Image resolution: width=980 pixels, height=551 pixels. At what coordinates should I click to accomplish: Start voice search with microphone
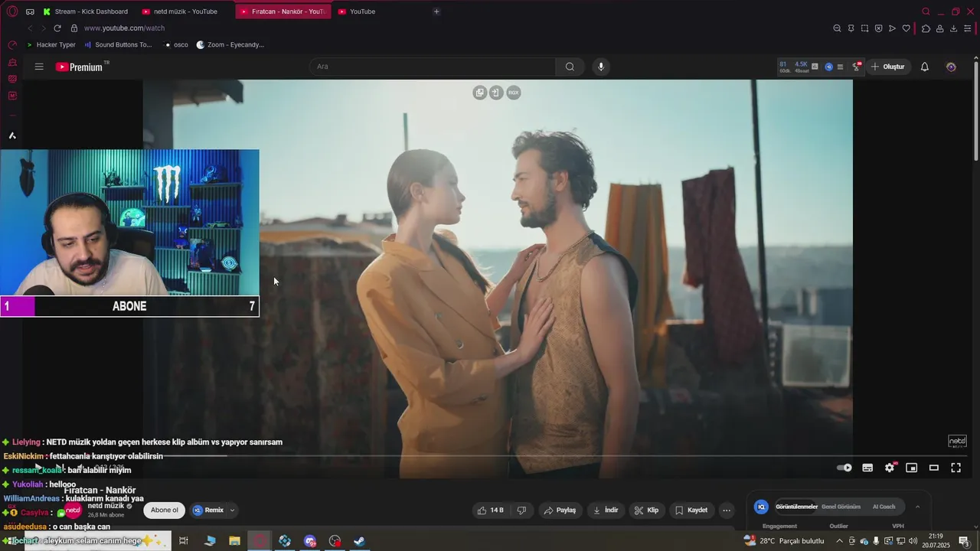[601, 67]
